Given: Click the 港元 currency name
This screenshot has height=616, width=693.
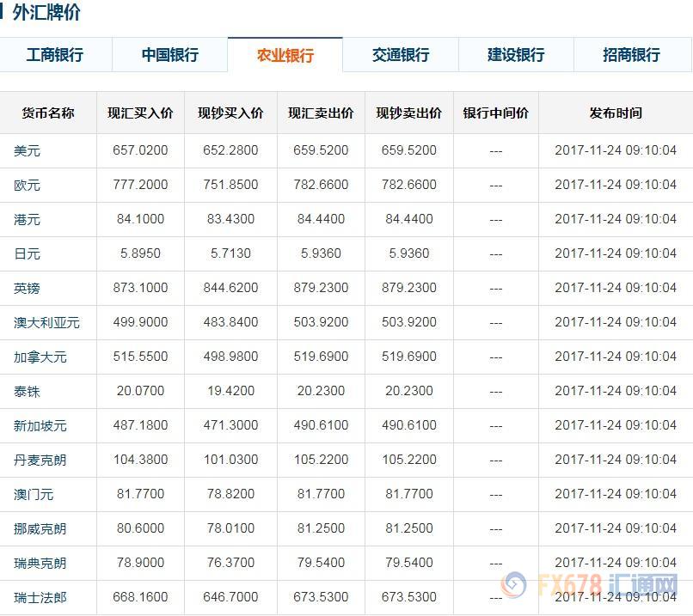Looking at the screenshot, I should [x=27, y=219].
